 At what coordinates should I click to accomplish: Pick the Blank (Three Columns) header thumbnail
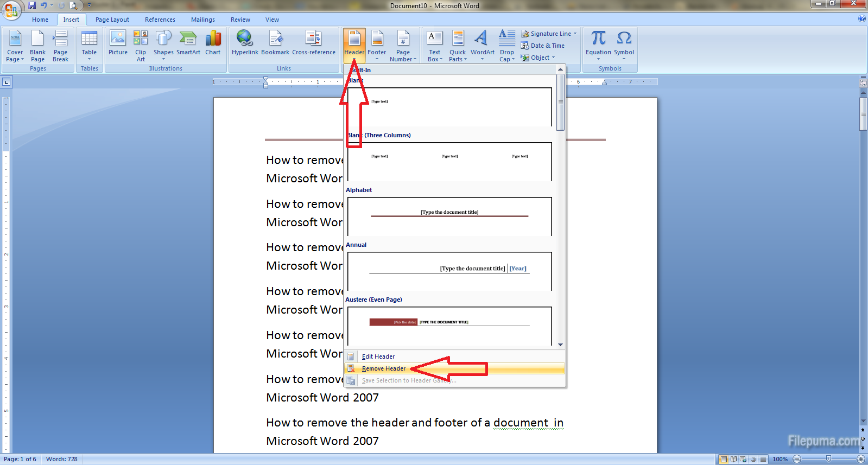[449, 162]
